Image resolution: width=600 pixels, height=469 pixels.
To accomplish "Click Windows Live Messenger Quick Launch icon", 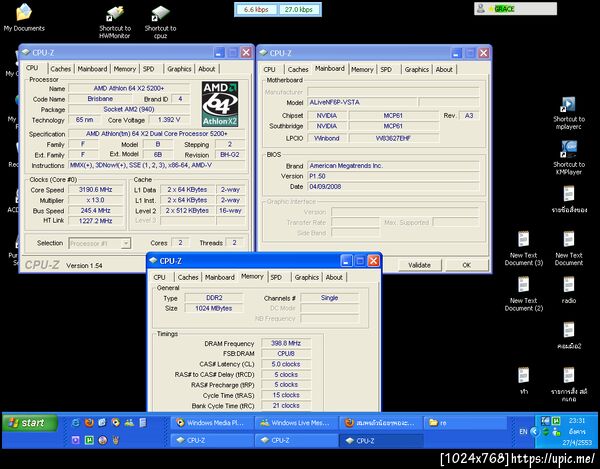I will [129, 422].
